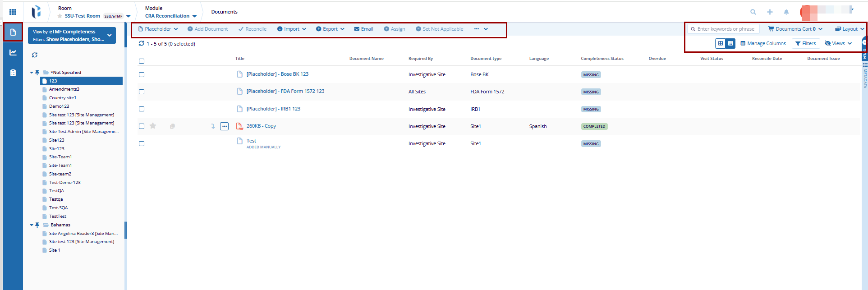Click the plus icon in top header
Image resolution: width=868 pixels, height=290 pixels.
770,12
